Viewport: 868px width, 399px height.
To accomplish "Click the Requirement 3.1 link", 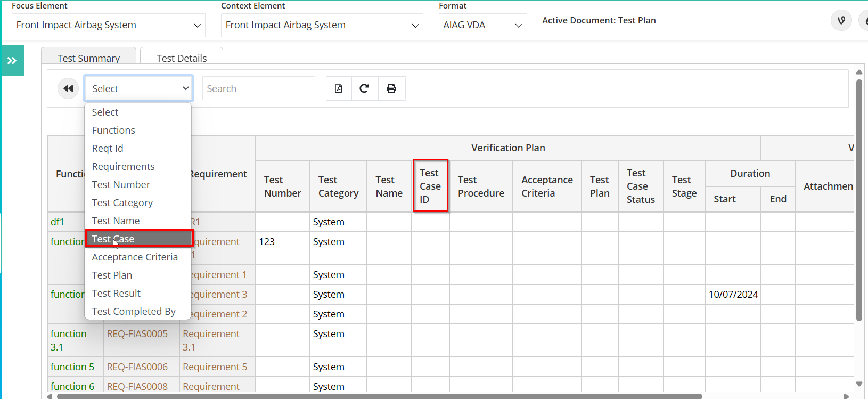I will [211, 340].
